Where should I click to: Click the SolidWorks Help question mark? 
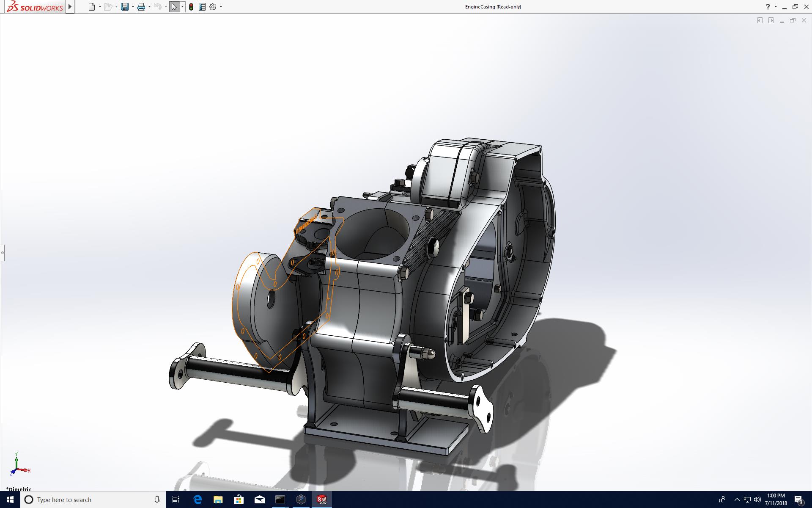[x=768, y=7]
